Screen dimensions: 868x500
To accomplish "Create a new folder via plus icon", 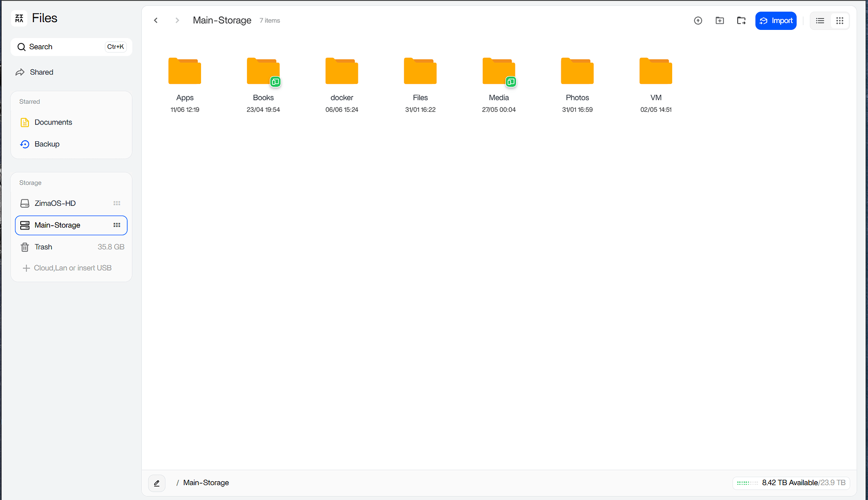I will (x=719, y=21).
